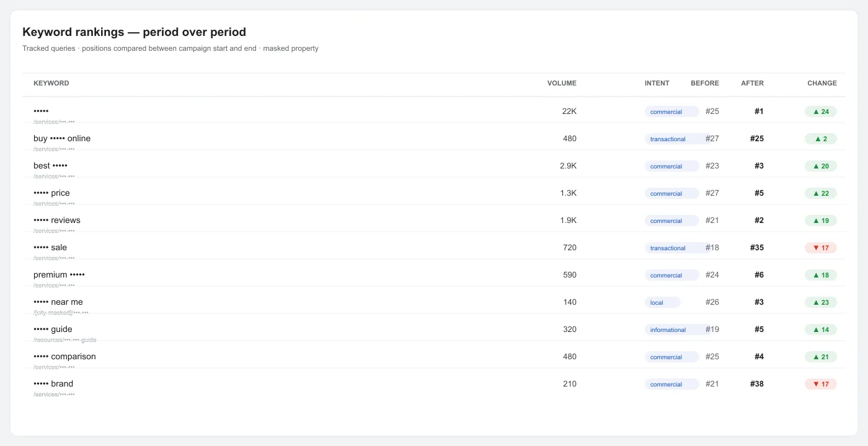Click the 1.3K volume value
The height and width of the screenshot is (446, 868).
pyautogui.click(x=568, y=193)
